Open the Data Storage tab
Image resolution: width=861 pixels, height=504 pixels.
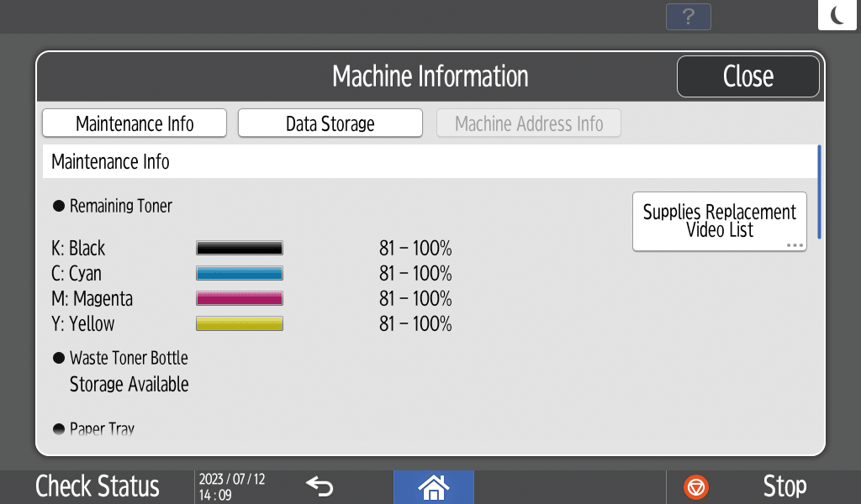click(x=330, y=123)
